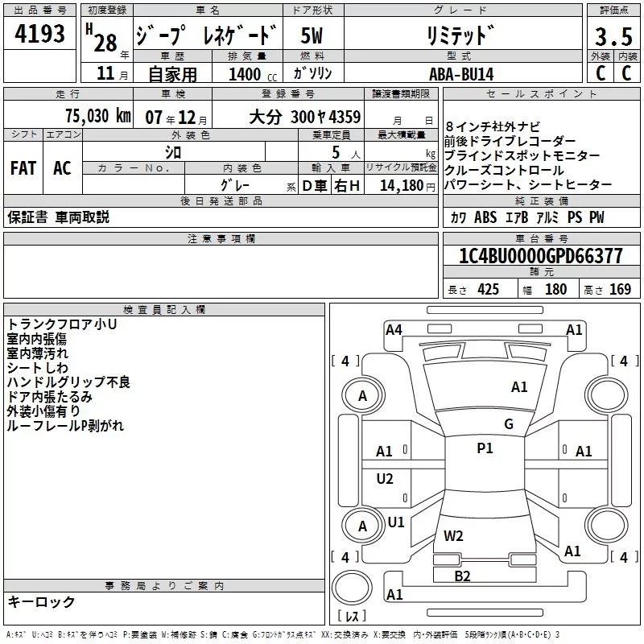
Task: Select the inspection expiry 07年12月
Action: pos(176,118)
